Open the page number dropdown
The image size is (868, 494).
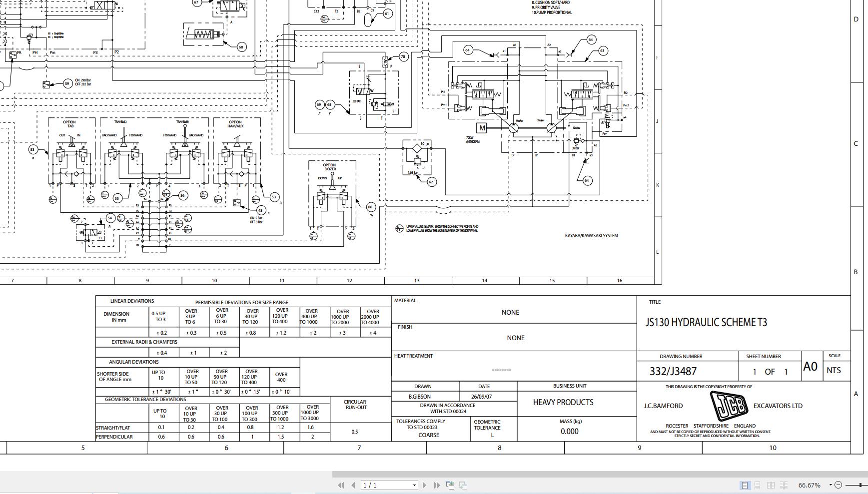pyautogui.click(x=414, y=485)
